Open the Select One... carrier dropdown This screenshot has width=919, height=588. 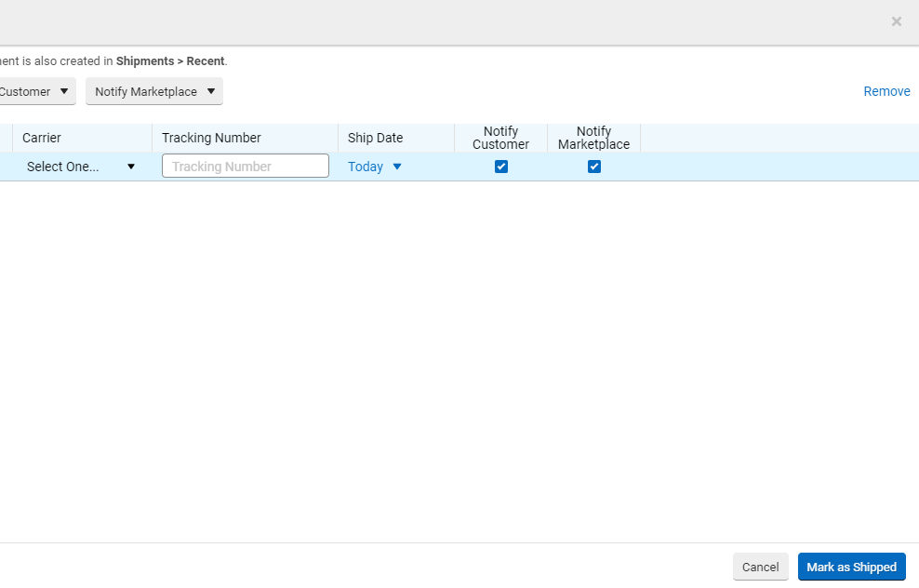(79, 167)
